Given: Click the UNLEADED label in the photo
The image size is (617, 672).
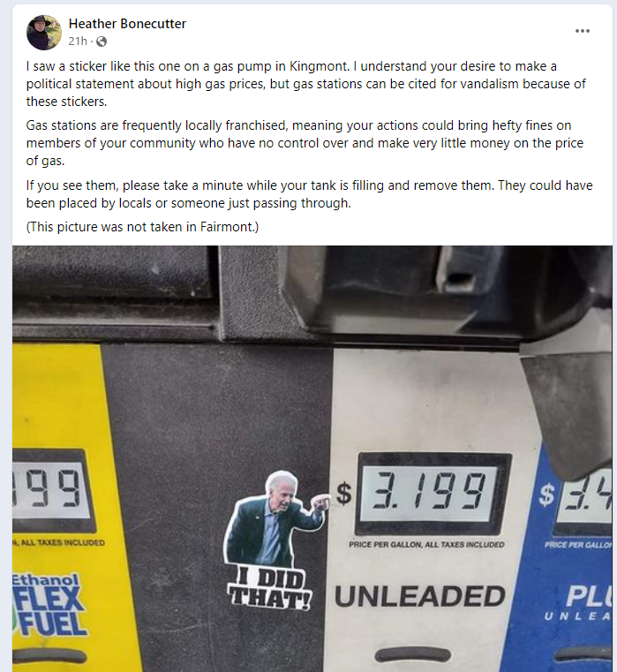Looking at the screenshot, I should point(419,596).
